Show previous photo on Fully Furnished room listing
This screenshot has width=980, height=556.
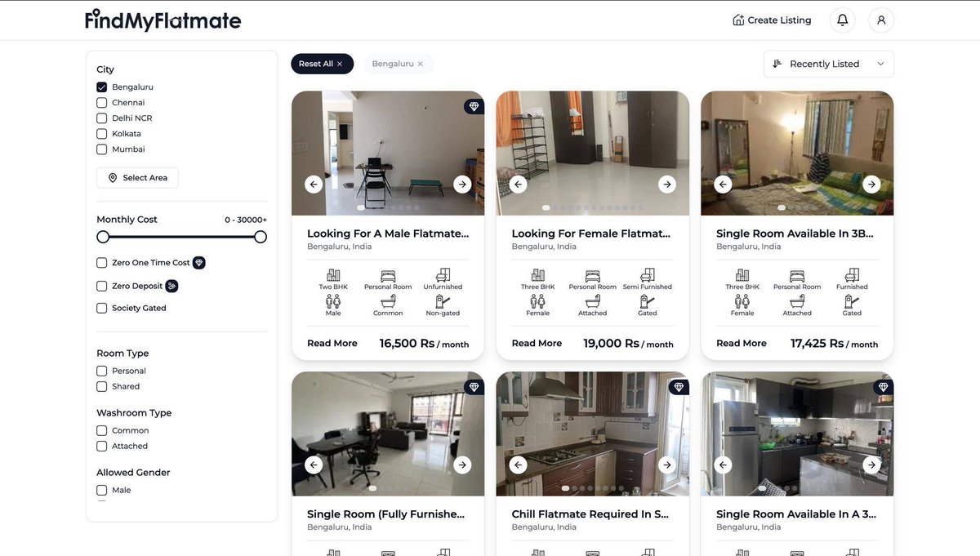[314, 465]
